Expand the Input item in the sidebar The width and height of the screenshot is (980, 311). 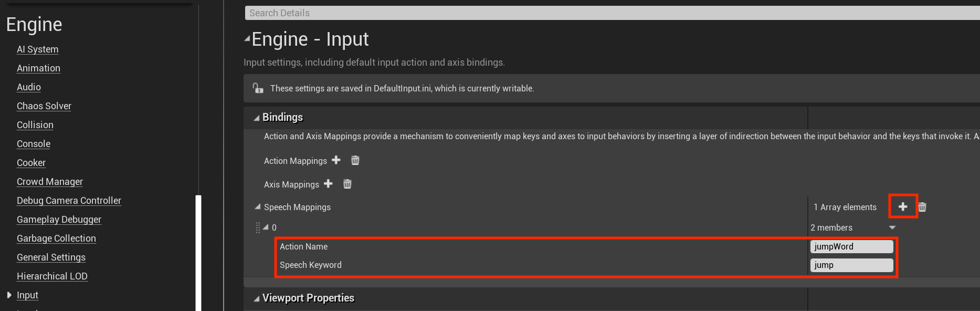9,295
